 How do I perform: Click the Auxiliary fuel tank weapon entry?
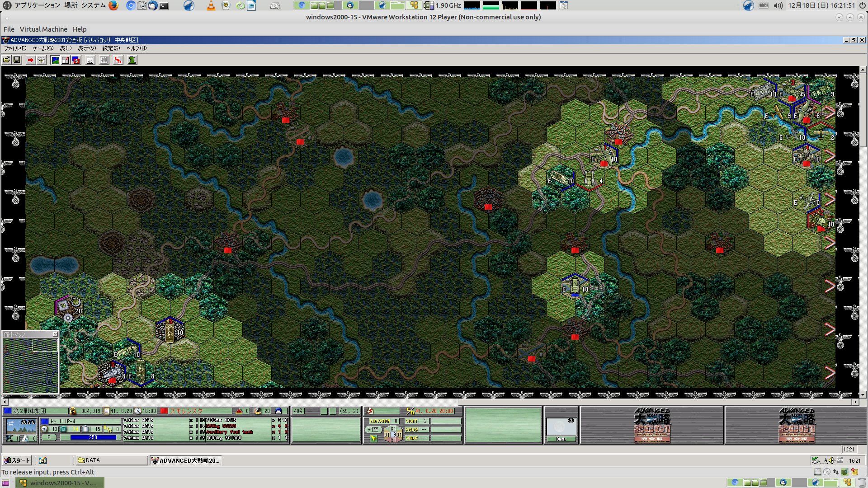click(x=230, y=432)
